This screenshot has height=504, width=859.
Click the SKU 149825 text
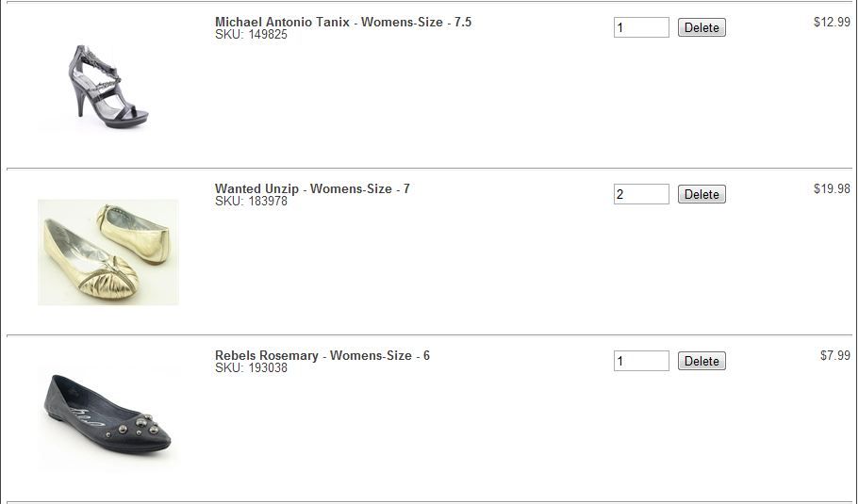point(251,35)
